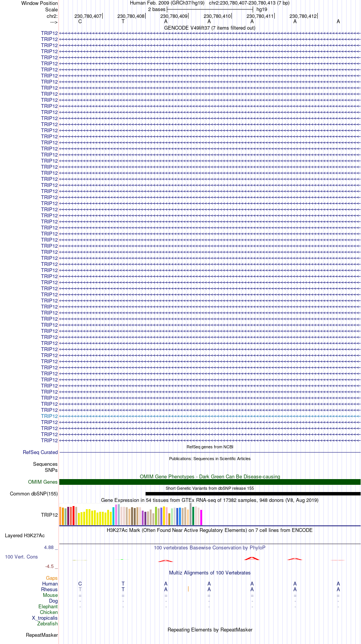The height and width of the screenshot is (644, 361).
Task: Select the Chicken species label
Action: click(x=49, y=612)
